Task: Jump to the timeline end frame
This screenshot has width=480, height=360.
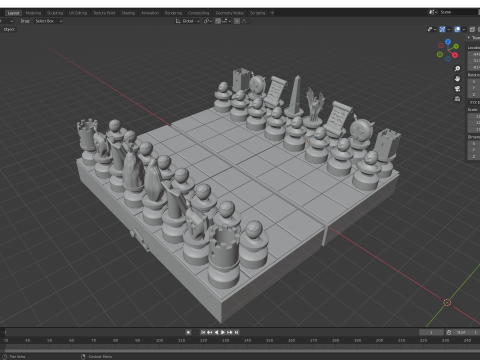Action: pyautogui.click(x=236, y=332)
